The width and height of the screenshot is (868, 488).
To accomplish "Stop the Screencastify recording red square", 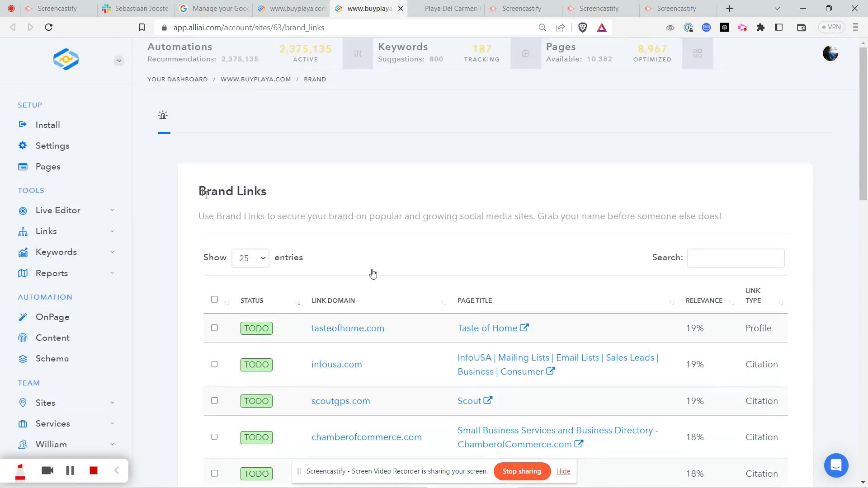I will [x=94, y=471].
